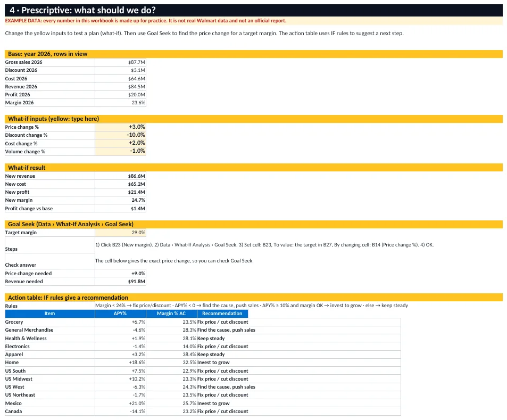Screen dimensions: 507x420
Task: Select the New cost value $65.2M
Action: point(120,184)
